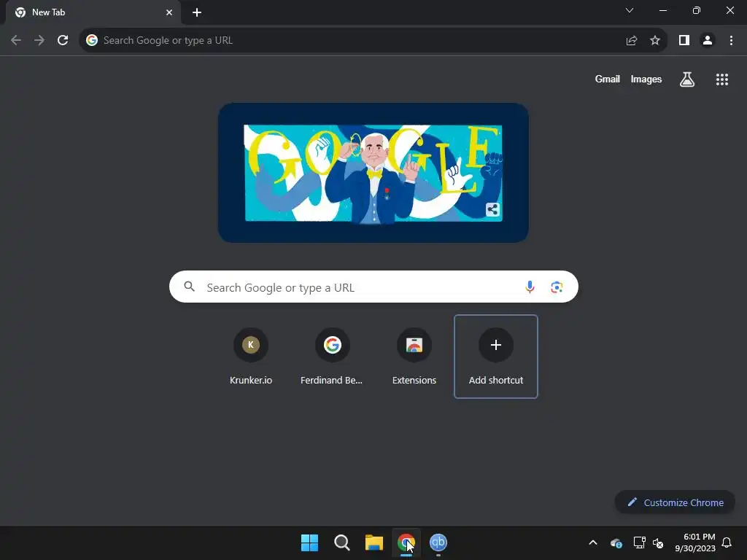Click the share page icon in the address bar
The height and width of the screenshot is (560, 747).
coord(632,41)
